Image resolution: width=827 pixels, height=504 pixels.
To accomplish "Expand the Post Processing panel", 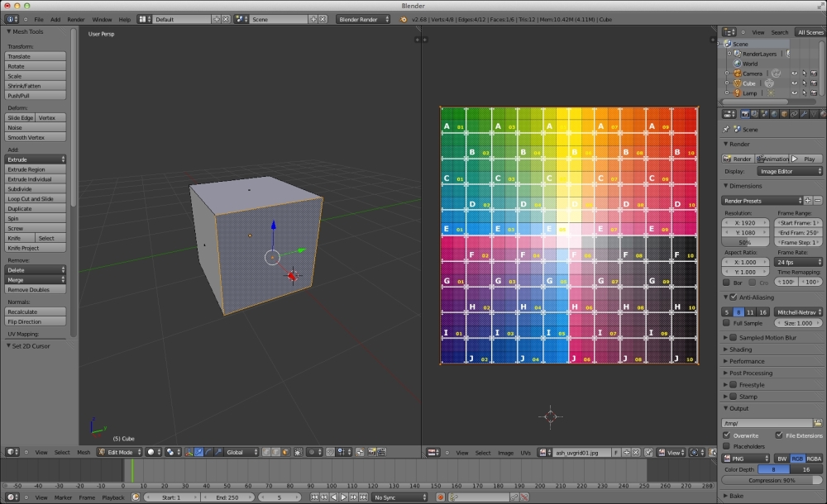I will (751, 373).
